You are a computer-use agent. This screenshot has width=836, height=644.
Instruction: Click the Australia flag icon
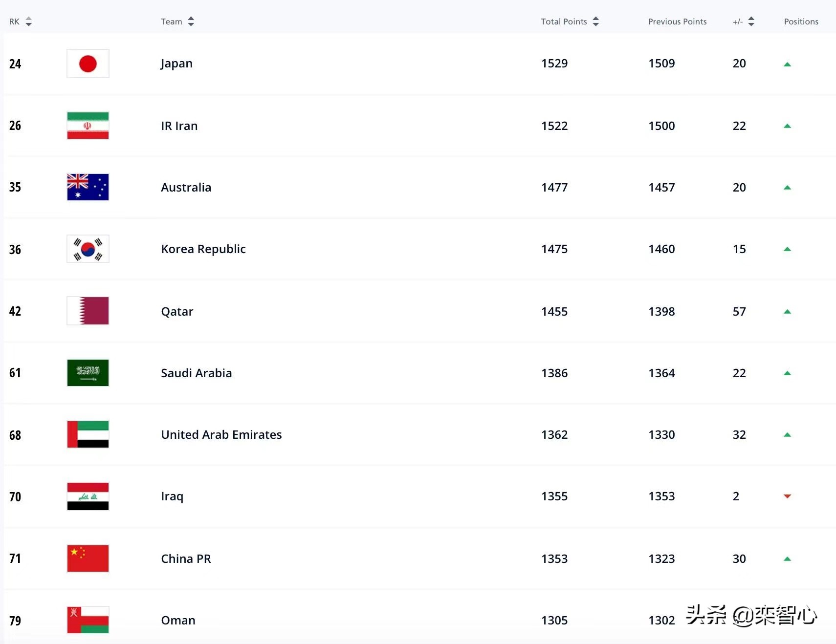pos(88,187)
